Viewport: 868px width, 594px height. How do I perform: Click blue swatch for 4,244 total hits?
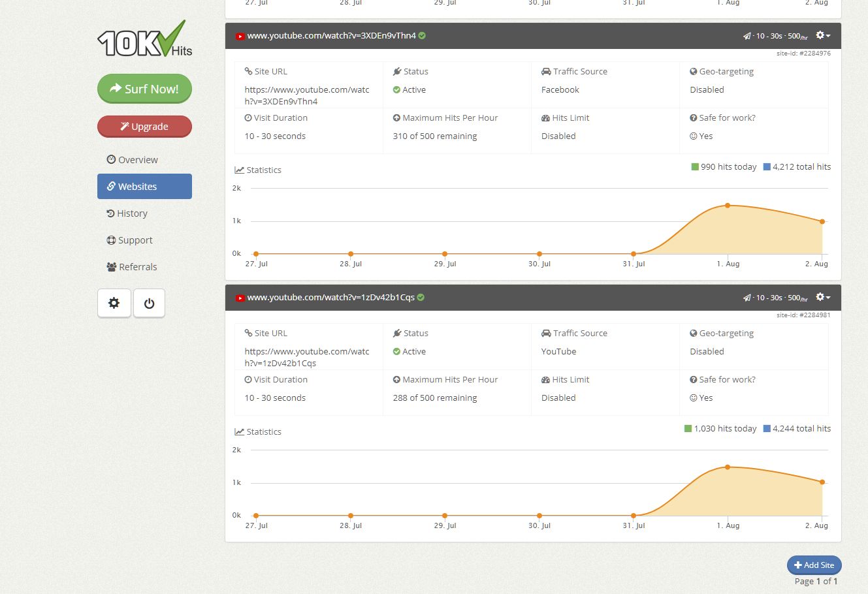(x=767, y=429)
